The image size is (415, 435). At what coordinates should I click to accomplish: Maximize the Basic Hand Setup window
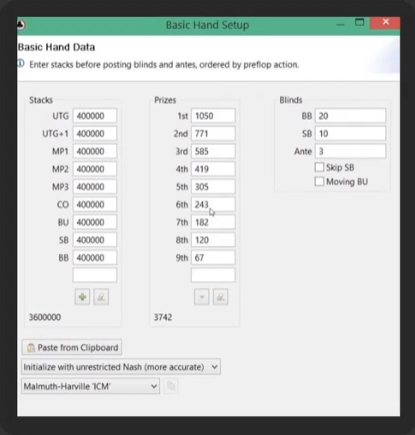pyautogui.click(x=359, y=22)
